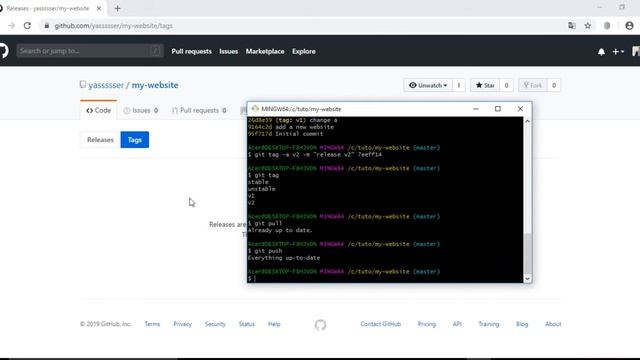The width and height of the screenshot is (640, 360).
Task: Open the my-website repository link
Action: coord(155,85)
